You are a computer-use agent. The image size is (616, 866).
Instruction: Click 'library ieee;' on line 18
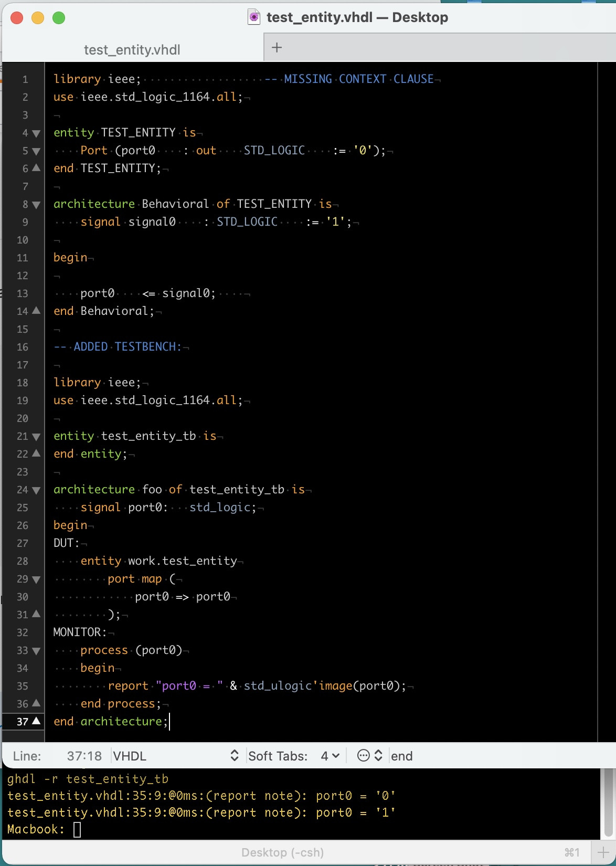click(98, 383)
